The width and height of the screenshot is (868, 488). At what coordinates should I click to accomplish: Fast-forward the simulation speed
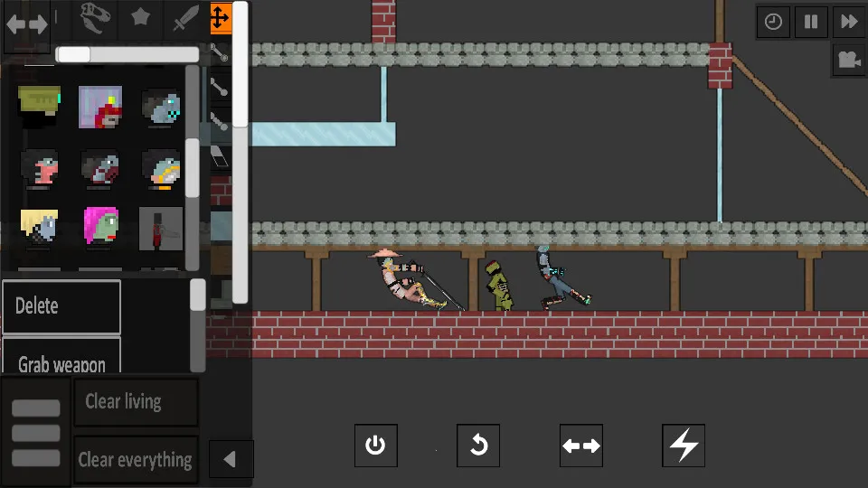coord(849,22)
